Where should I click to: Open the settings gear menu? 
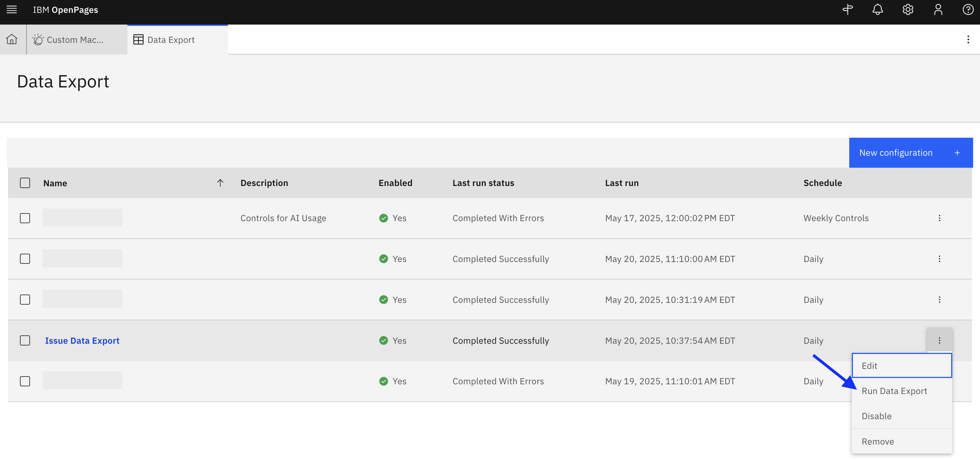click(x=908, y=9)
